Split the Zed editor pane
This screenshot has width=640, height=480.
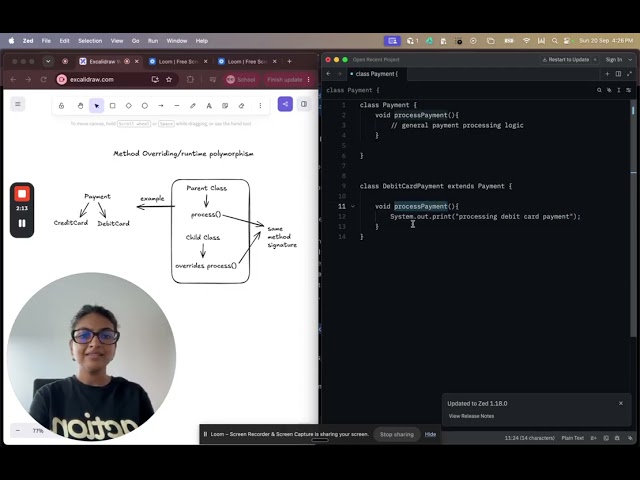618,74
